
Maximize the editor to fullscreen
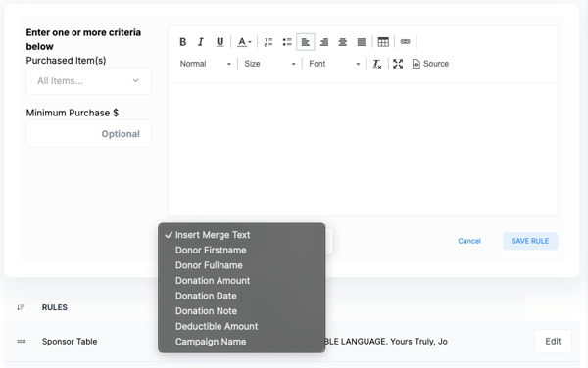coord(398,64)
